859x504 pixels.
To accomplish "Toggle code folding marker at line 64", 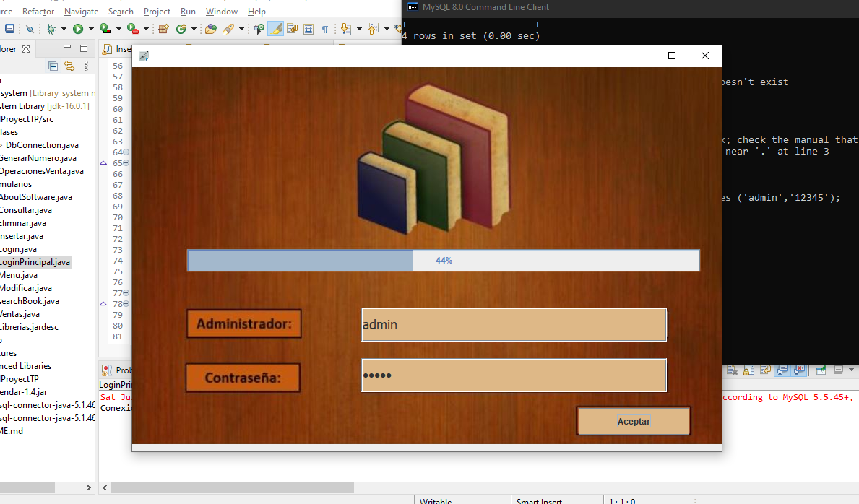I will [126, 152].
